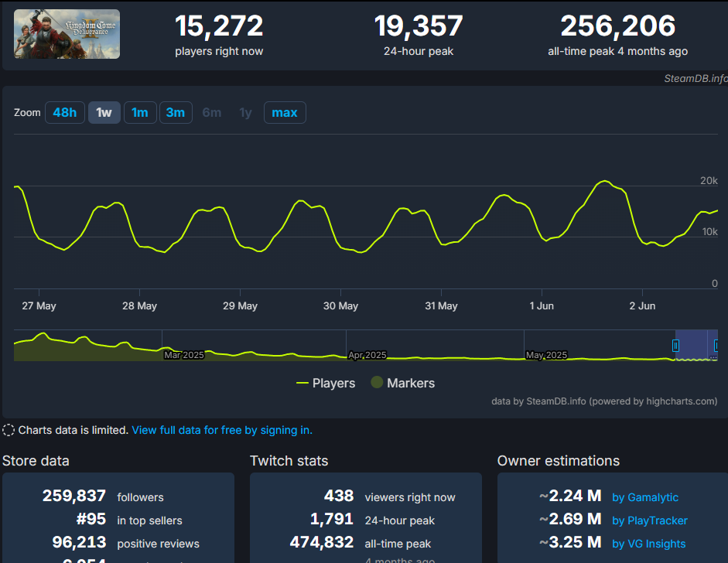
Task: Click the 256,206 all-time peak figure
Action: tap(618, 26)
